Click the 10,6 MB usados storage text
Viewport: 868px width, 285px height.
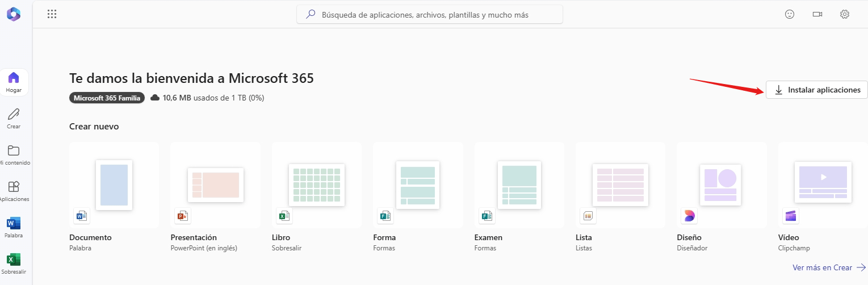tap(213, 98)
